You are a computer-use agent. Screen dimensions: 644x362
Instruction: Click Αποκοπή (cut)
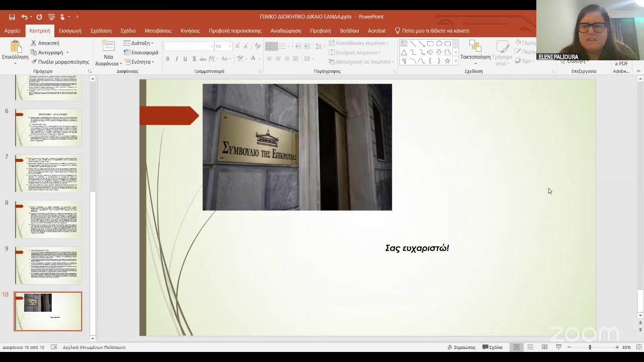(x=45, y=43)
